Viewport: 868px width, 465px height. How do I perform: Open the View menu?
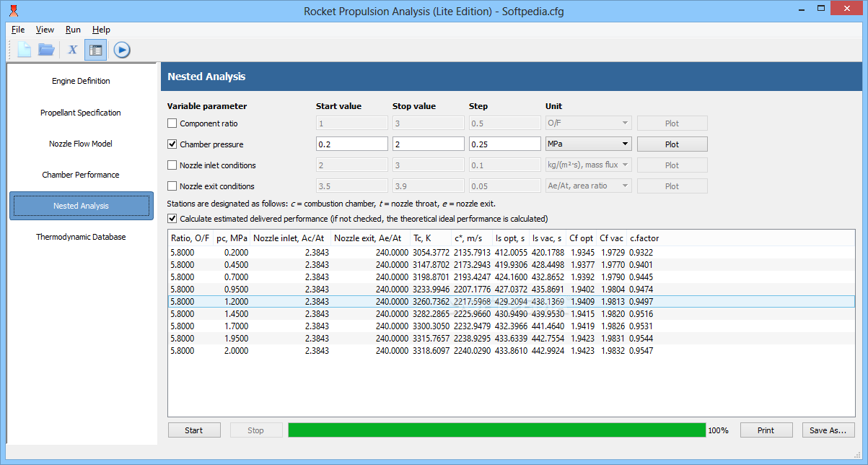(45, 30)
